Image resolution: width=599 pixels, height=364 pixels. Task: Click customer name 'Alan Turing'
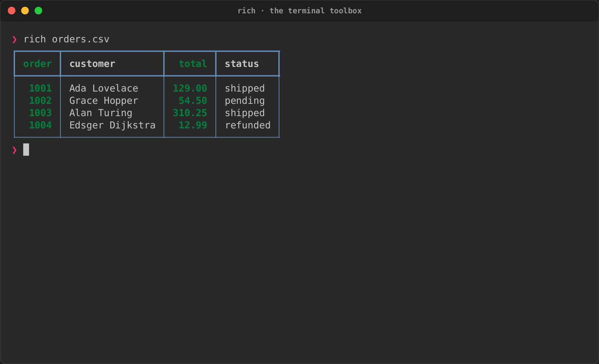pyautogui.click(x=101, y=113)
